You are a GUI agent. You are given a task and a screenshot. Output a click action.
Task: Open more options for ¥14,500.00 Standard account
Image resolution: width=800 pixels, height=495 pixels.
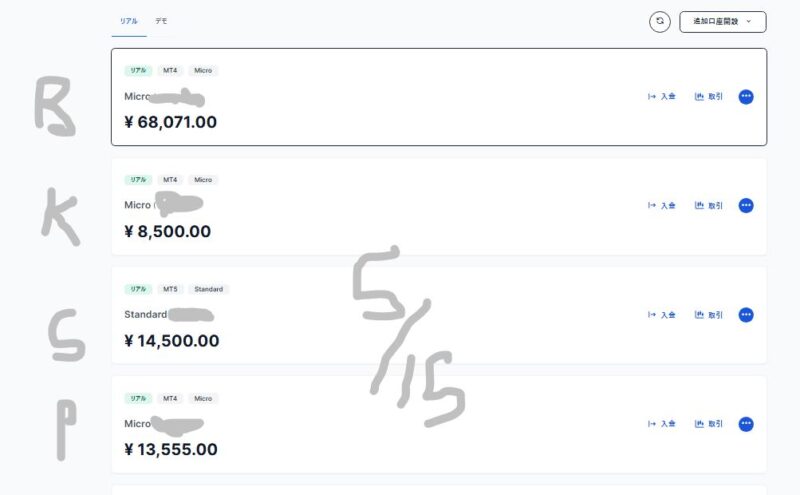[746, 315]
